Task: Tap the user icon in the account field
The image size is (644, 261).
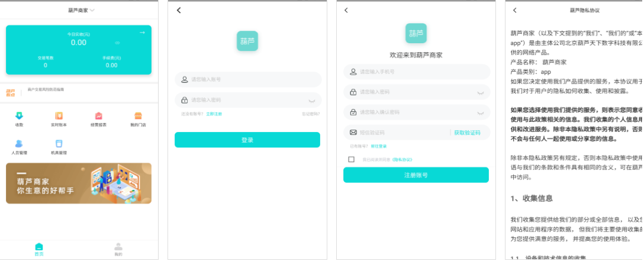Action: click(x=185, y=80)
